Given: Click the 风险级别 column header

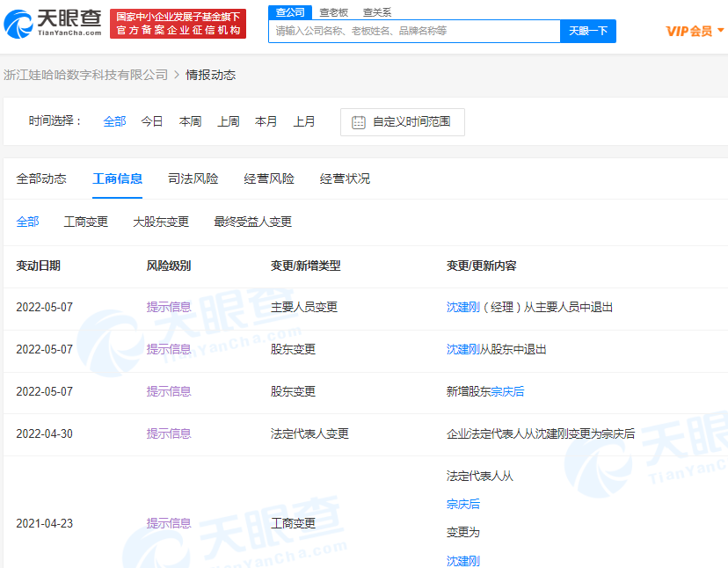Looking at the screenshot, I should pos(169,266).
